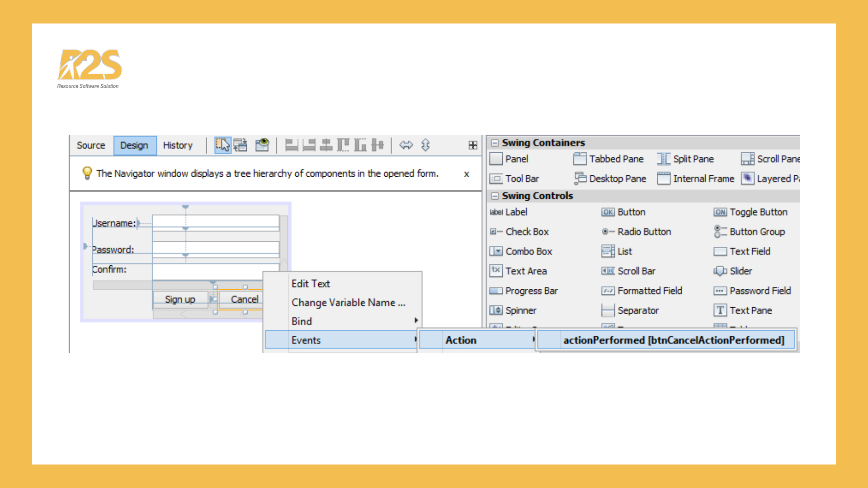Switch to the Source tab
Screen dimensions: 868x488
pyautogui.click(x=91, y=145)
